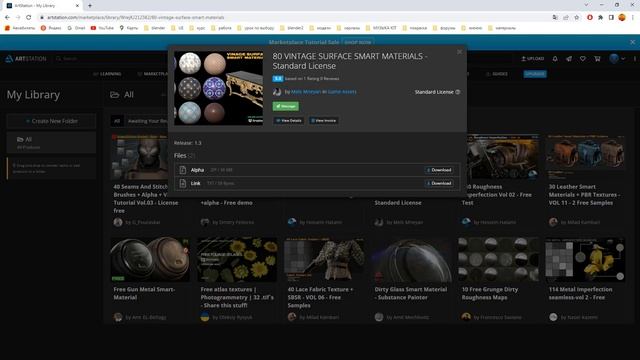This screenshot has height=360, width=640.
Task: Dismiss the Marketplace sale banner
Action: (632, 42)
